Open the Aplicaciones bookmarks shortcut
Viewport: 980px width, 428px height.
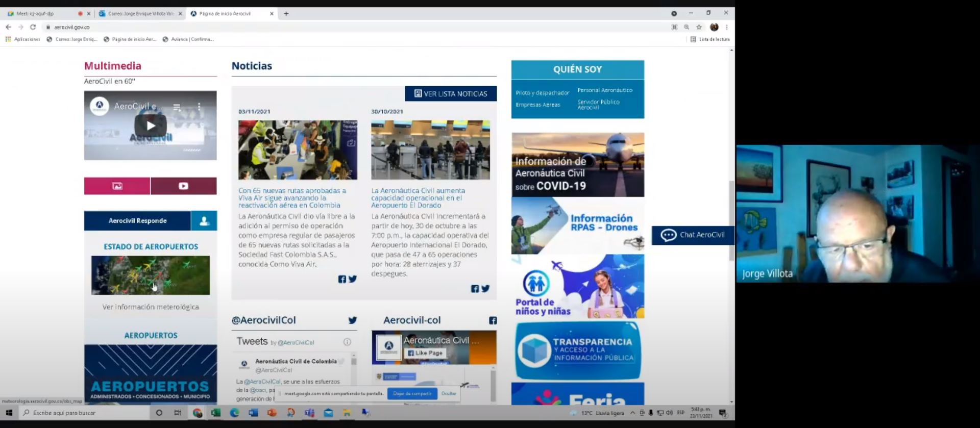point(22,39)
